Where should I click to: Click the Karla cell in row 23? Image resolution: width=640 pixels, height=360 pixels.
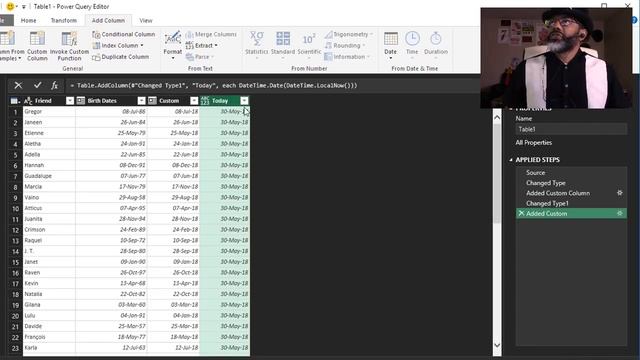tap(49, 348)
